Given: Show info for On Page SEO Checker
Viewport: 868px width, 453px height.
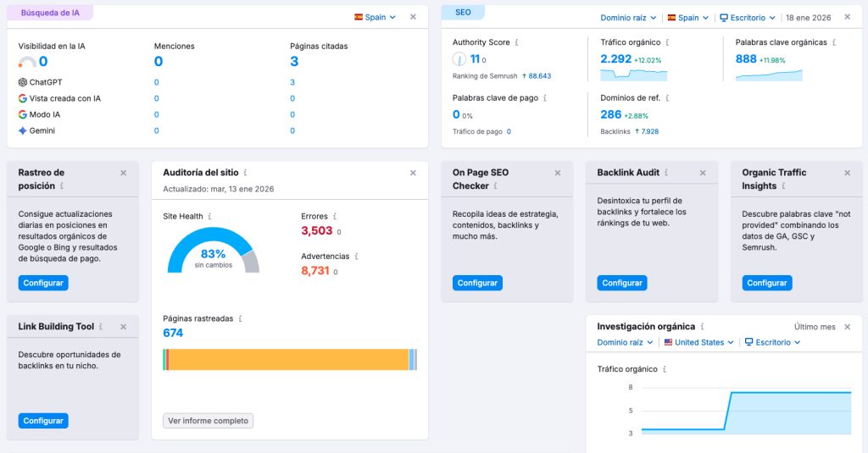Looking at the screenshot, I should tap(495, 185).
